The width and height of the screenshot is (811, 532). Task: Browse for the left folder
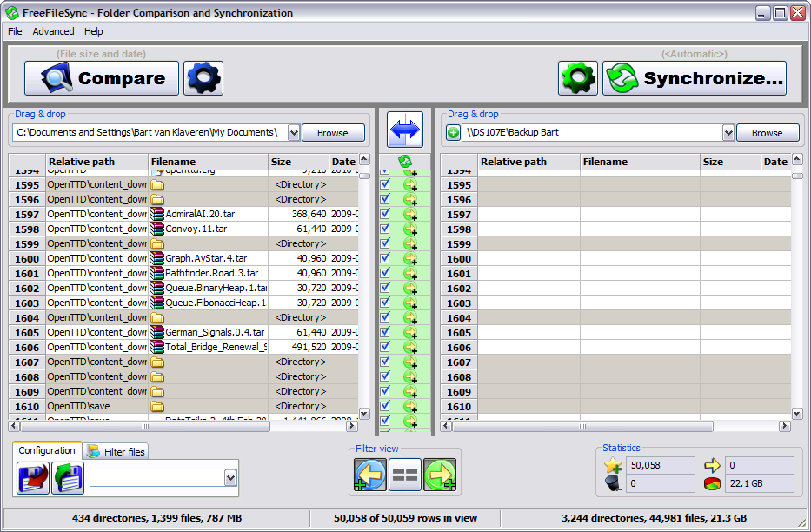(x=333, y=133)
